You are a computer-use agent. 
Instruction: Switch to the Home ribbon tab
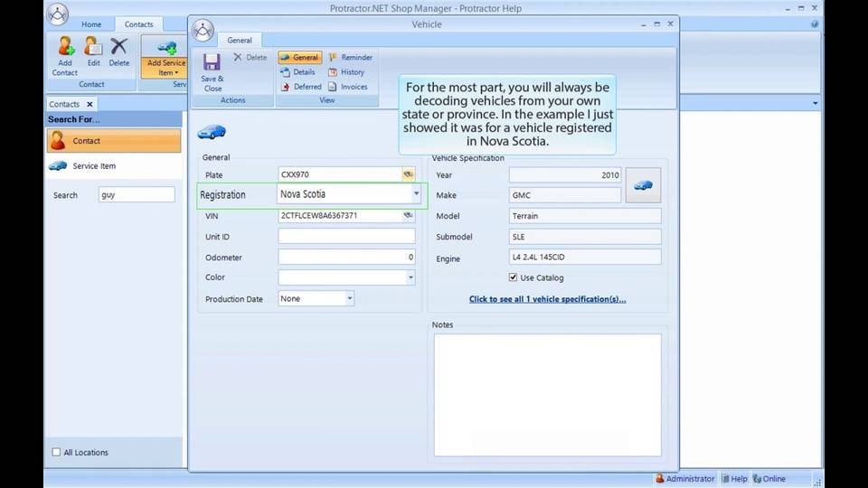tap(91, 24)
